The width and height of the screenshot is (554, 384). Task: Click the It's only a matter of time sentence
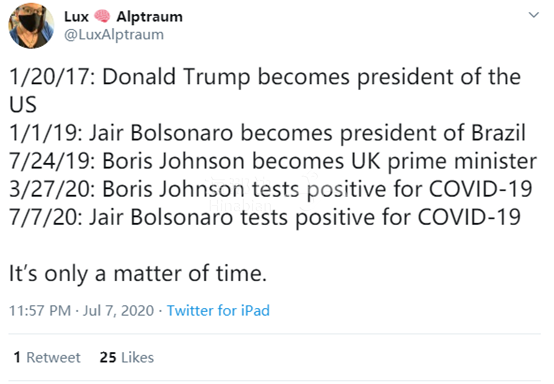coord(138,273)
